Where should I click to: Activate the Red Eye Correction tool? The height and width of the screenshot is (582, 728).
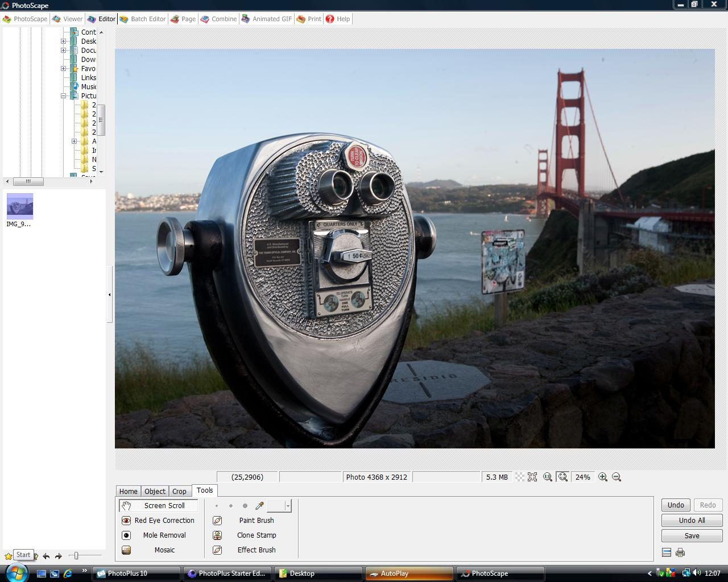(x=159, y=520)
